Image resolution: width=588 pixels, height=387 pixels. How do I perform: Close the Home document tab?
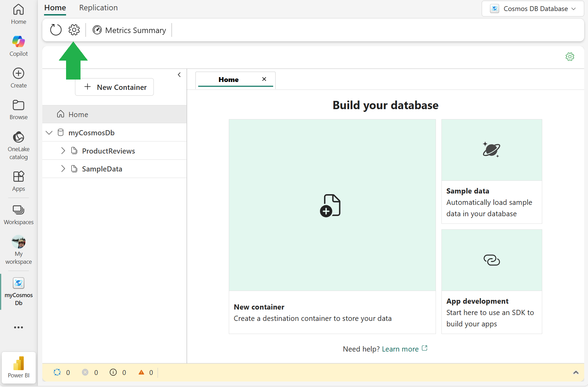pyautogui.click(x=264, y=79)
